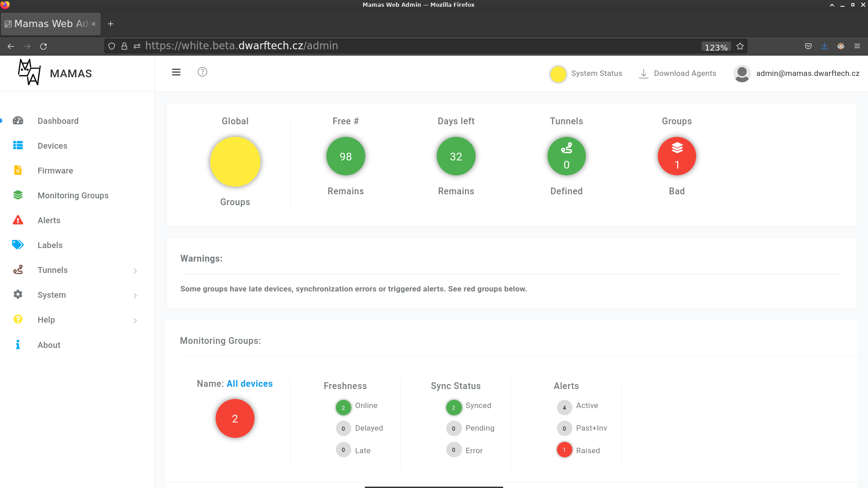Click the blue Labels tag icon

point(18,245)
